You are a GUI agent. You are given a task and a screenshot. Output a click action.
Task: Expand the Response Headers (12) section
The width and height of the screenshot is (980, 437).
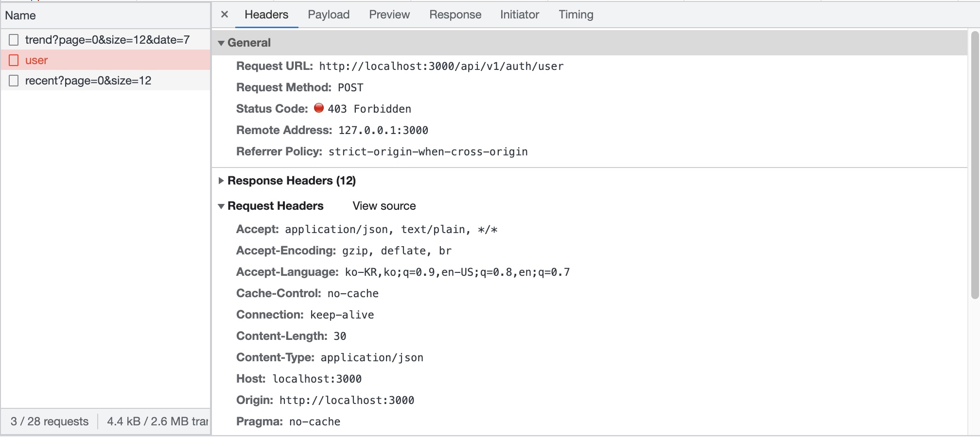[x=222, y=181]
